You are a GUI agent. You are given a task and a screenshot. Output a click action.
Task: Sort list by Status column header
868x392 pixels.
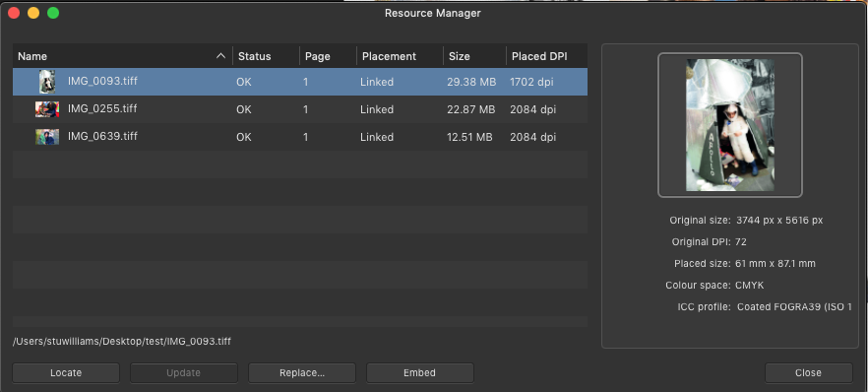tap(255, 56)
